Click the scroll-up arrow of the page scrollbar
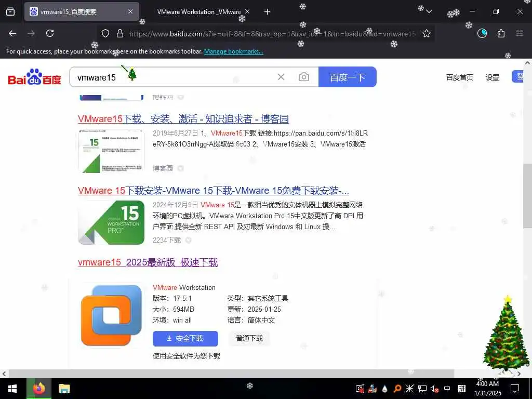The image size is (532, 399). tap(528, 63)
